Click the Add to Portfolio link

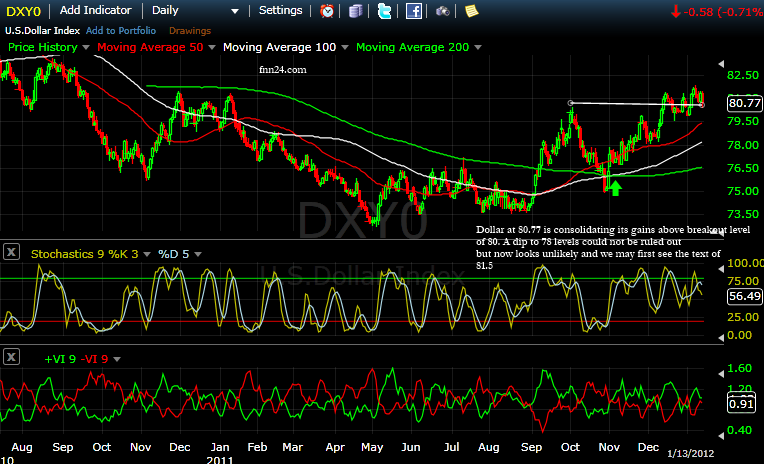(121, 31)
